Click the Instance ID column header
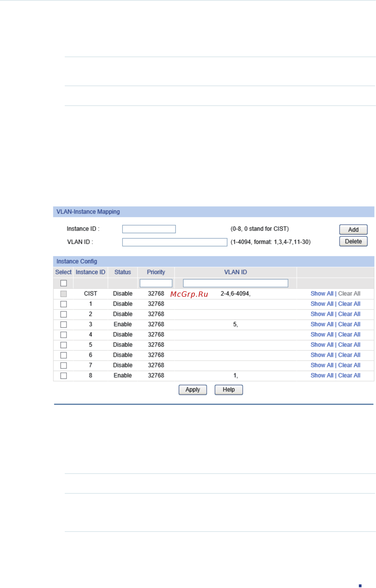376x588 pixels. click(90, 272)
